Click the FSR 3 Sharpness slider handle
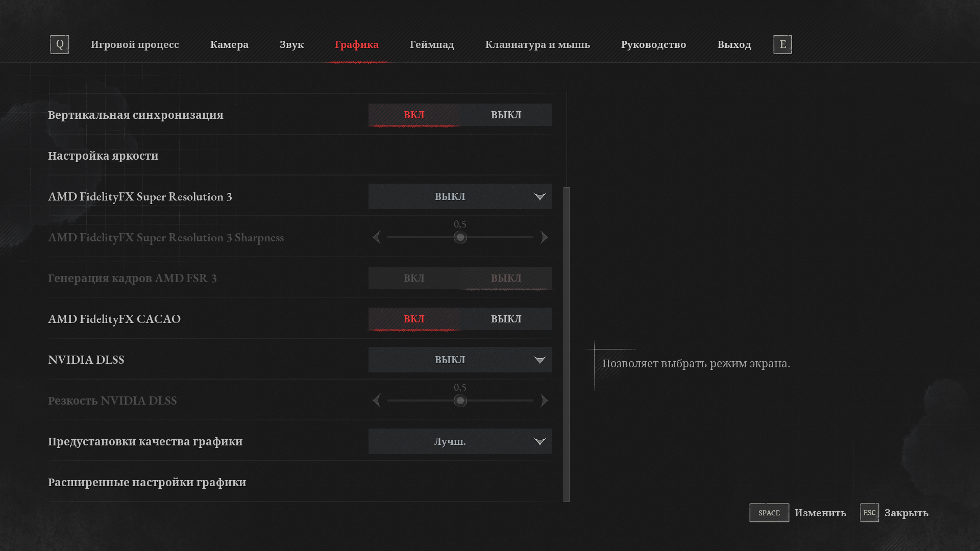 coord(460,237)
